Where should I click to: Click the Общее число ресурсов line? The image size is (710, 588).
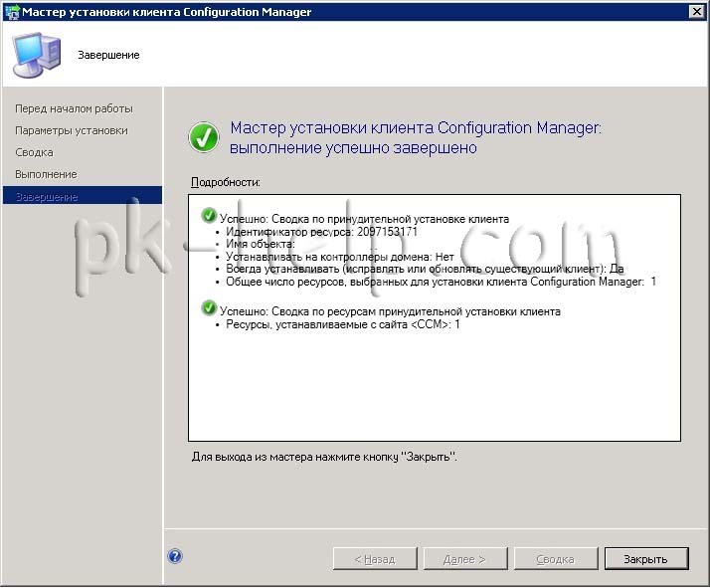(442, 282)
